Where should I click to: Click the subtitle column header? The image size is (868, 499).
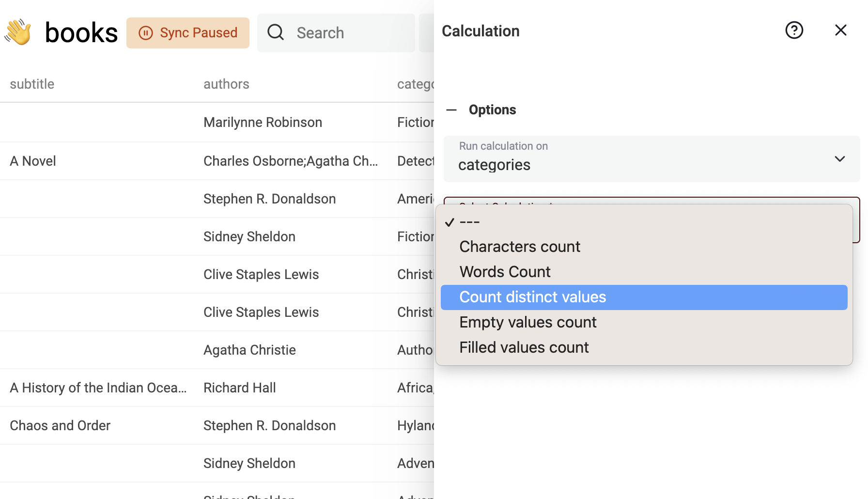[x=32, y=84]
